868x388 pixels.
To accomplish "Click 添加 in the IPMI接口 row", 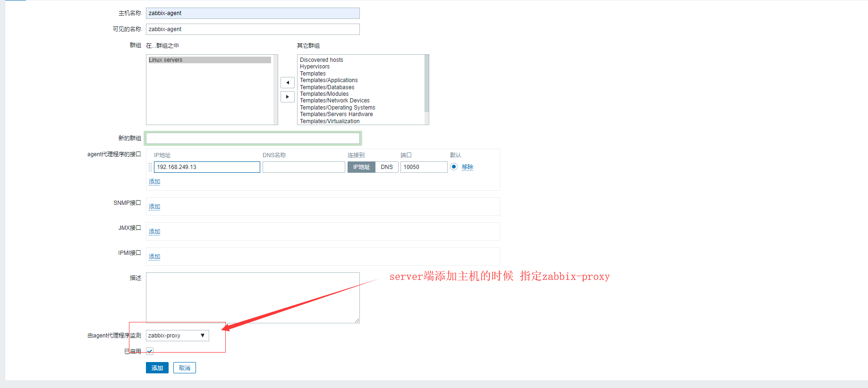I will coord(154,257).
